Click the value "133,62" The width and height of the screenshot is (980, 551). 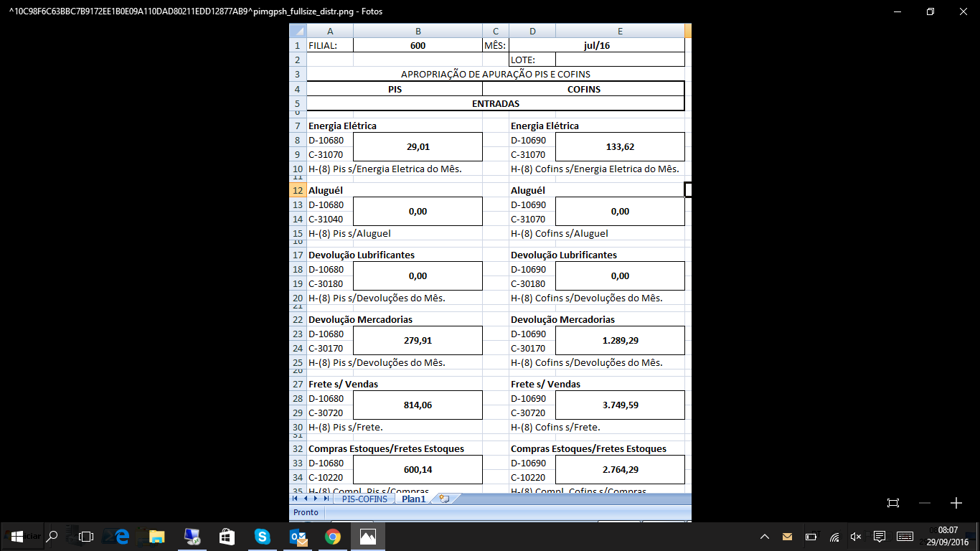(x=620, y=146)
